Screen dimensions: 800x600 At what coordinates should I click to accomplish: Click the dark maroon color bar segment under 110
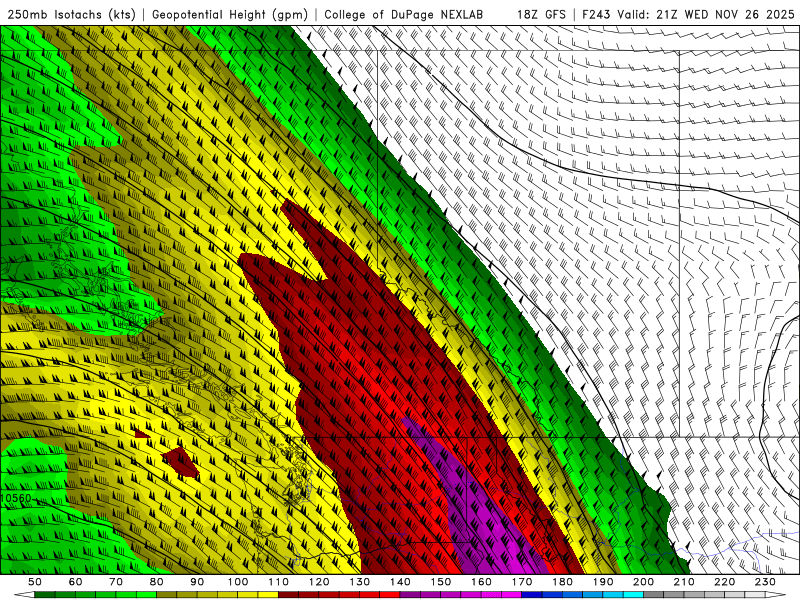click(288, 595)
